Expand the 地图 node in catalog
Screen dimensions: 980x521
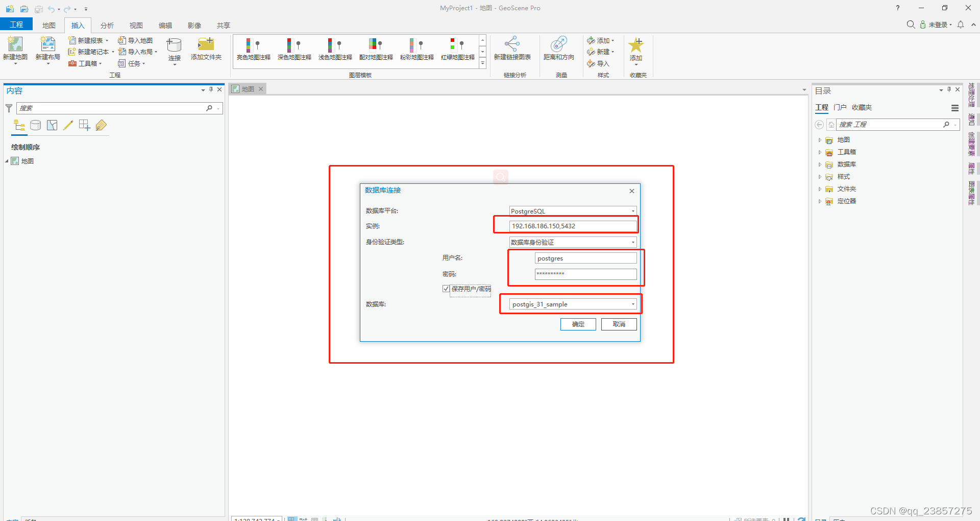pyautogui.click(x=820, y=140)
